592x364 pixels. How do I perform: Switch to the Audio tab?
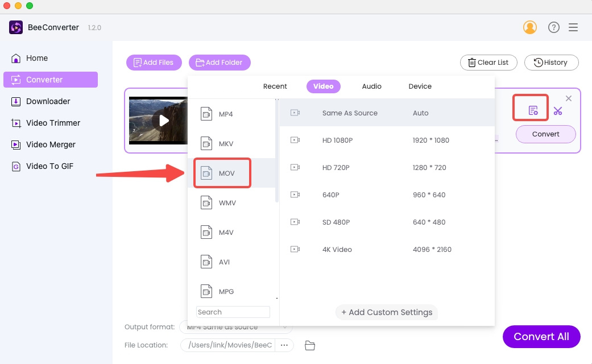(x=371, y=86)
